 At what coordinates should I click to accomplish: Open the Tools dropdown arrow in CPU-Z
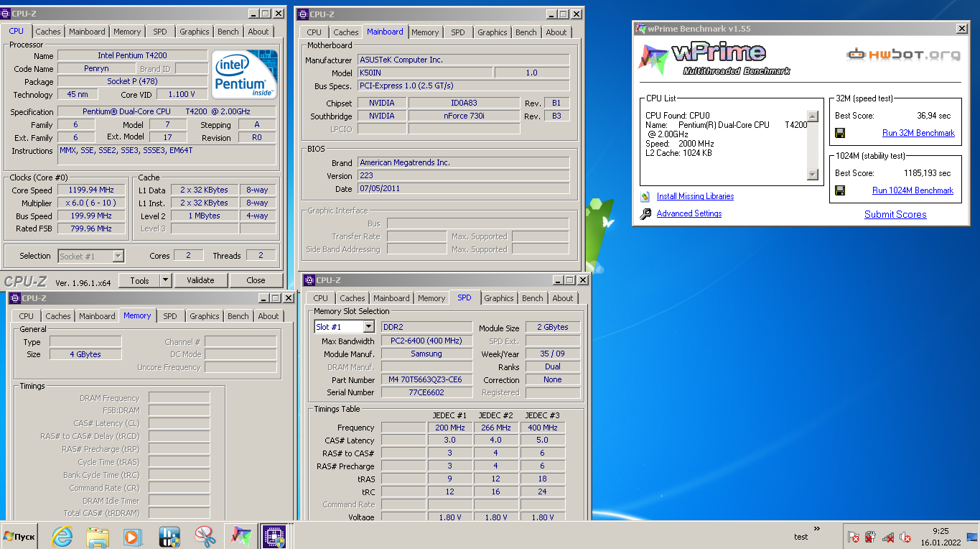(x=166, y=280)
